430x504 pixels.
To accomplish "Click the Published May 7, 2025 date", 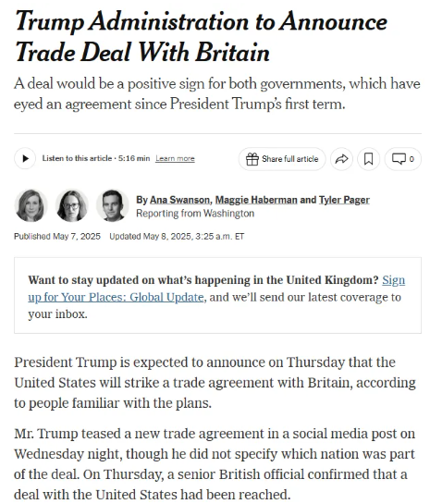I will click(x=57, y=237).
